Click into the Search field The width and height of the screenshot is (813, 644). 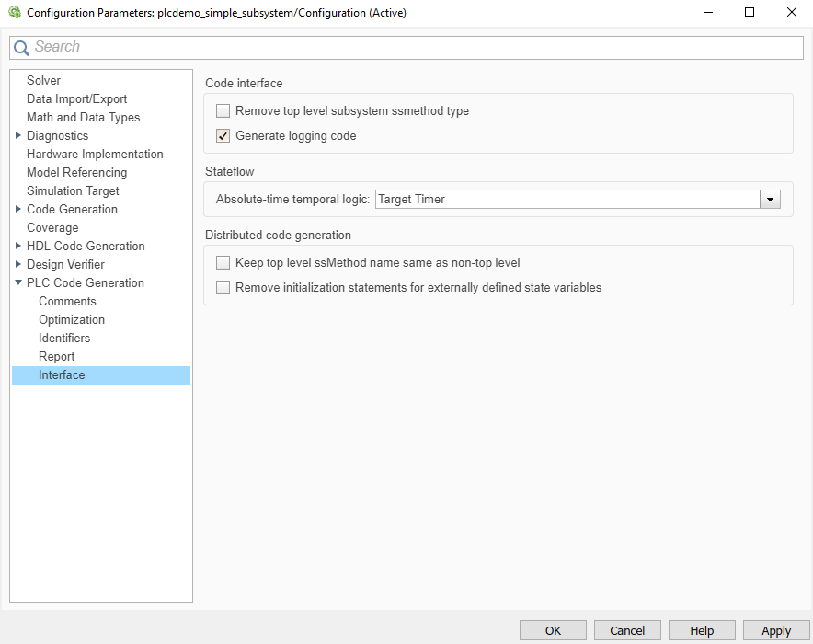coord(414,47)
